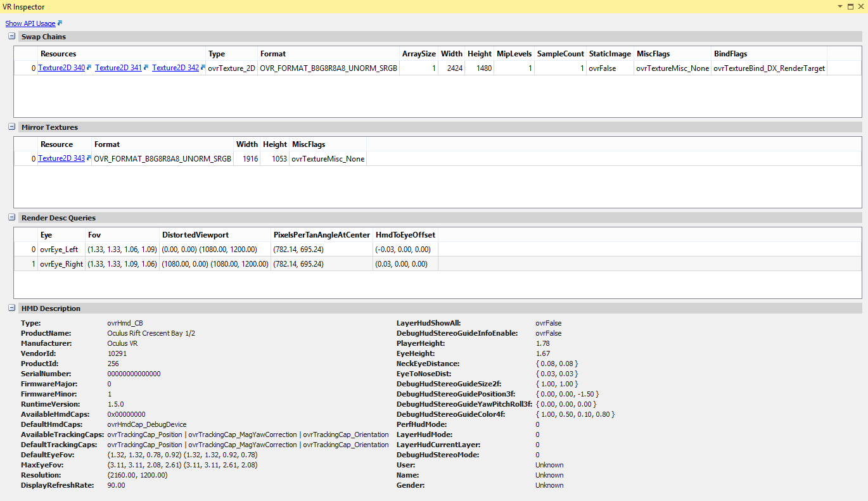Collapse the Render Desc Queries section
This screenshot has width=868, height=501.
point(12,218)
